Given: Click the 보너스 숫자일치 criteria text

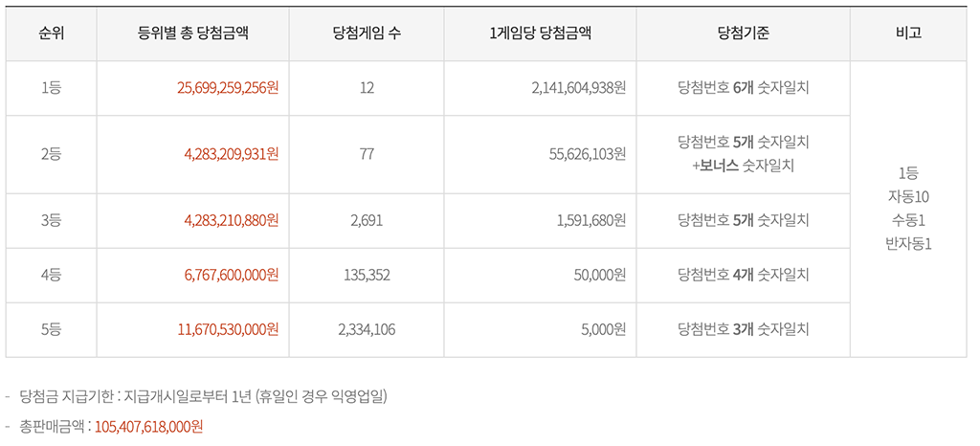Looking at the screenshot, I should point(748,166).
